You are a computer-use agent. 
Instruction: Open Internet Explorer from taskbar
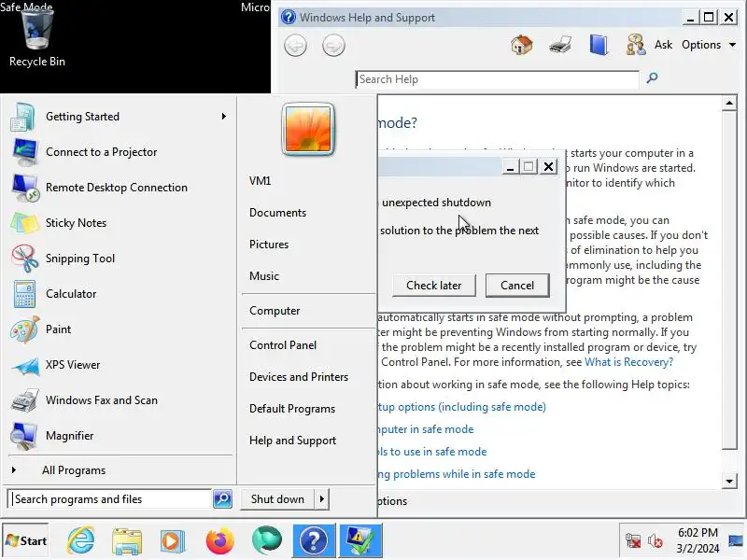pos(80,541)
